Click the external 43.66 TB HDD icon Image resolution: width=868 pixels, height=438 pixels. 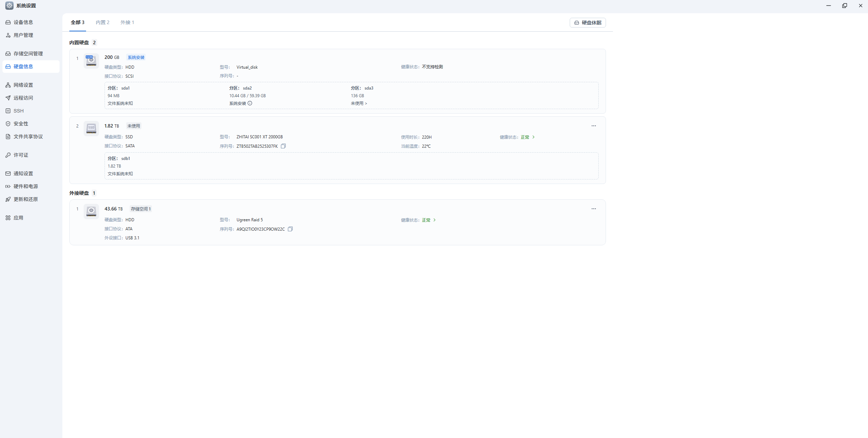pos(91,211)
